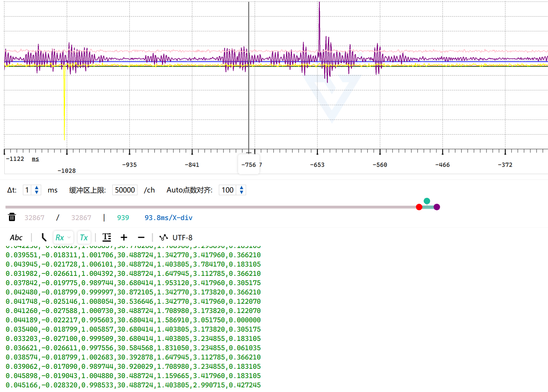This screenshot has height=392, width=548.
Task: Click the red slider handle
Action: [419, 207]
